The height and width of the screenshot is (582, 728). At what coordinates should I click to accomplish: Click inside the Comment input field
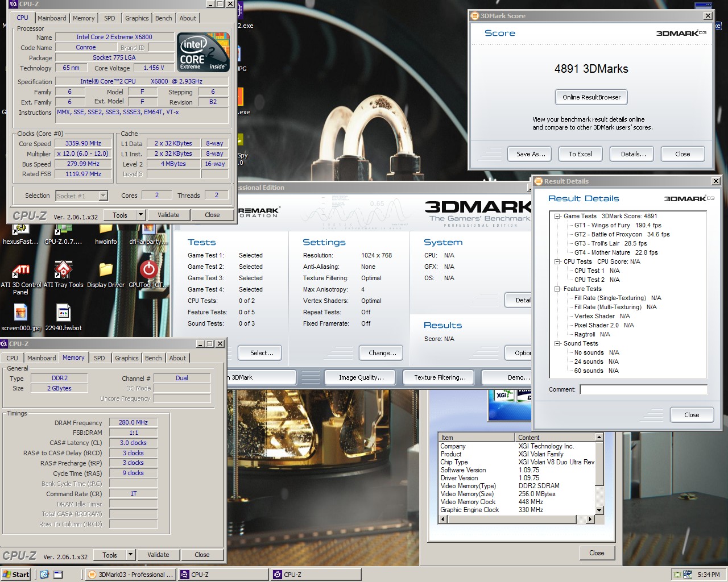point(643,389)
